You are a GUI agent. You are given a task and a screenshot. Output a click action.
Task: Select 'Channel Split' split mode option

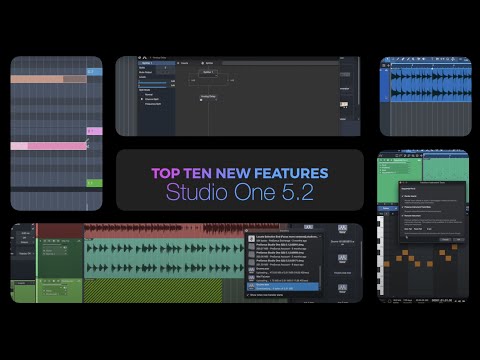click(152, 99)
